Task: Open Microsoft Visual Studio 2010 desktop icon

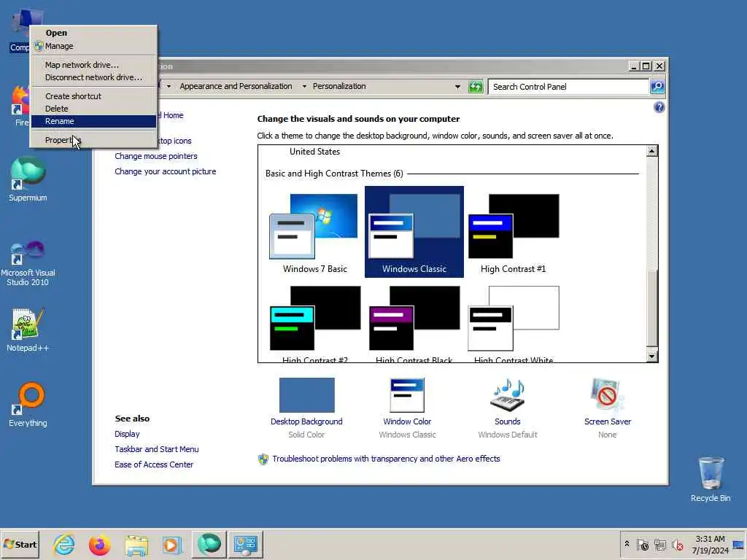Action: (x=28, y=263)
